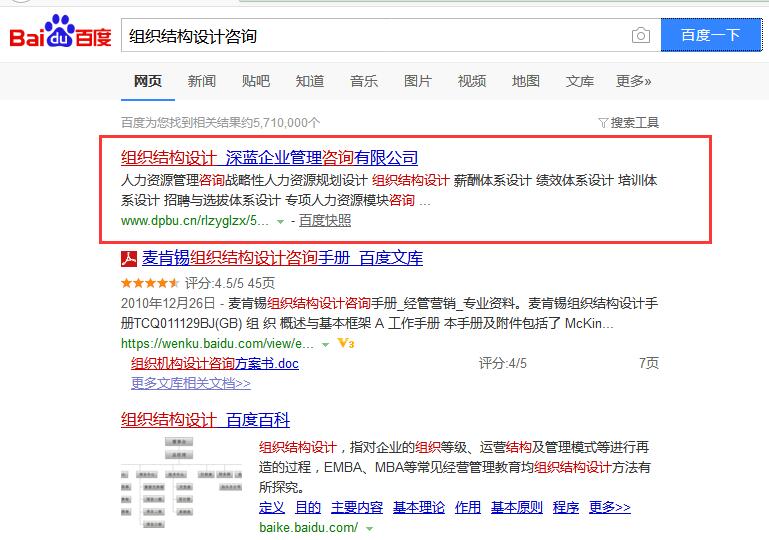Click the search tools filter icon
769x540 pixels.
coord(603,123)
